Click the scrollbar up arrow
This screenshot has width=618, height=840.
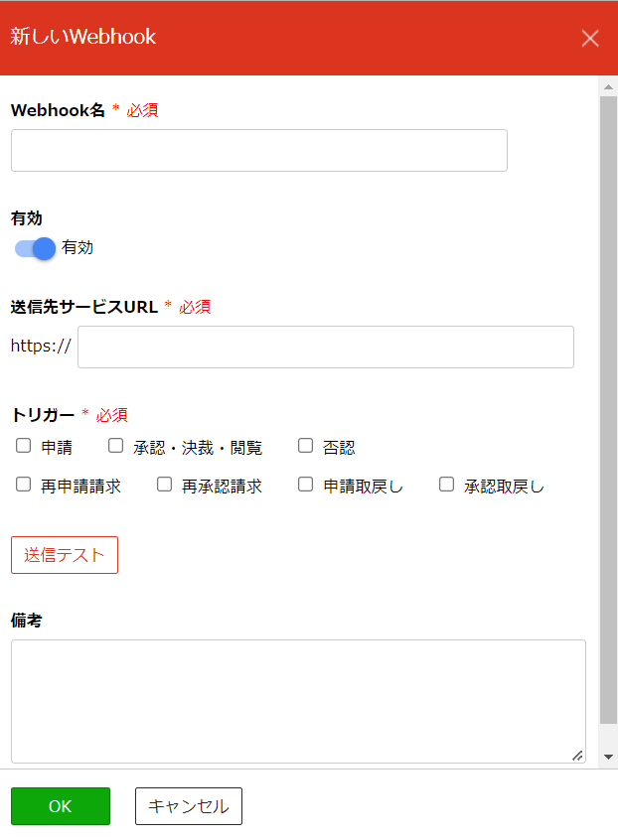608,86
